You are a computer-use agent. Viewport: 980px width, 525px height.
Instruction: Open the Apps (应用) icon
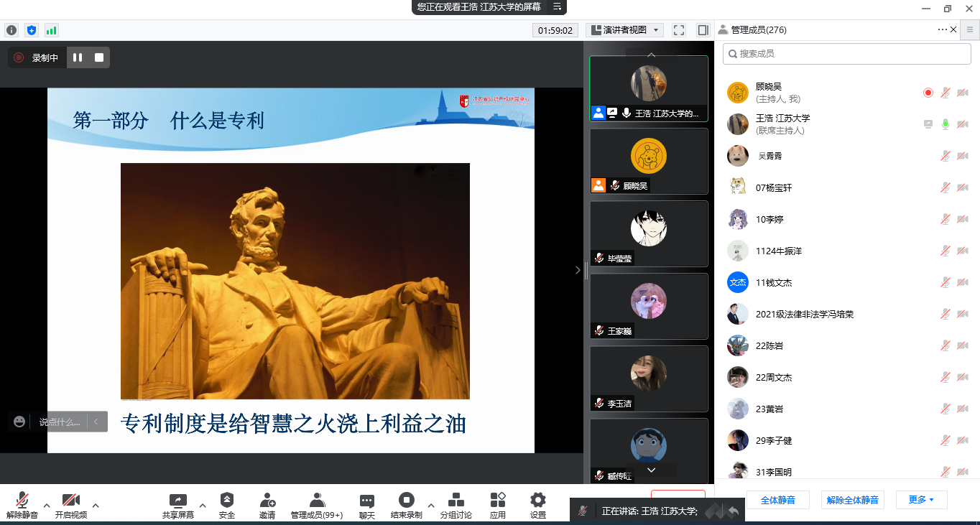pos(498,501)
